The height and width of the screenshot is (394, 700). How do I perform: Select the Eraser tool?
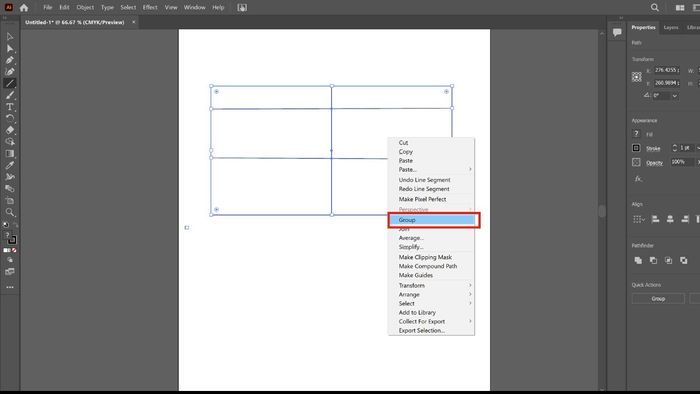(x=10, y=130)
